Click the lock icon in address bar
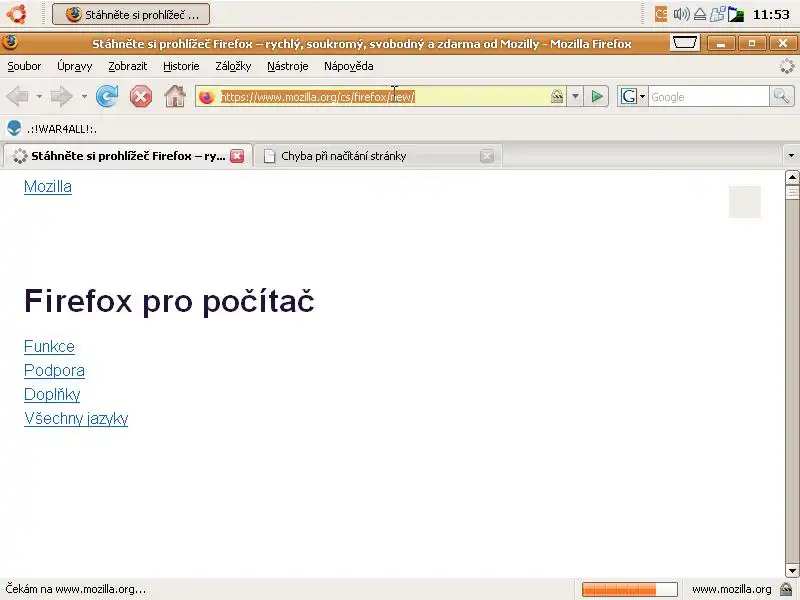Image resolution: width=800 pixels, height=600 pixels. coord(557,96)
